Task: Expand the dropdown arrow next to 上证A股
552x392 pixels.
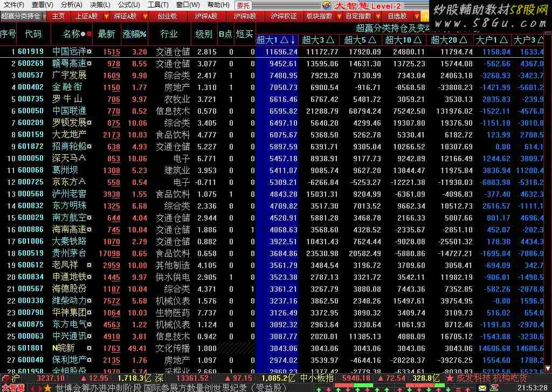Action: coord(106,16)
